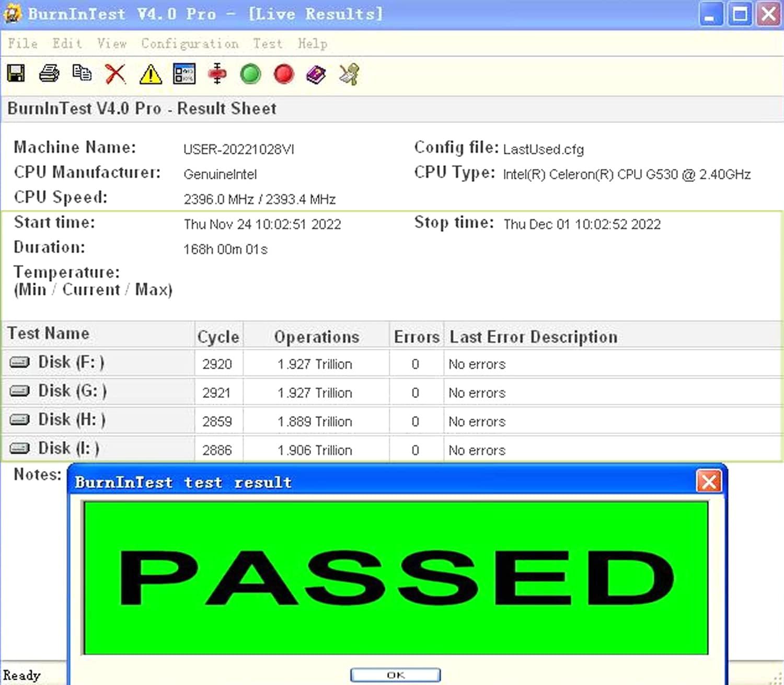Select the Disk (F:) test row
This screenshot has width=784, height=685.
pyautogui.click(x=71, y=362)
